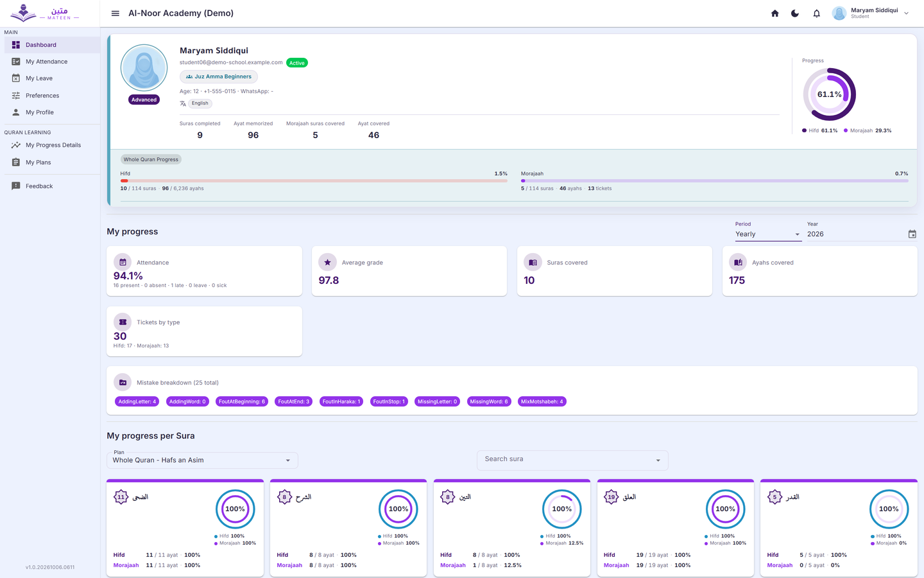Toggle the hamburger sidebar menu
The height and width of the screenshot is (578, 924).
click(x=116, y=13)
